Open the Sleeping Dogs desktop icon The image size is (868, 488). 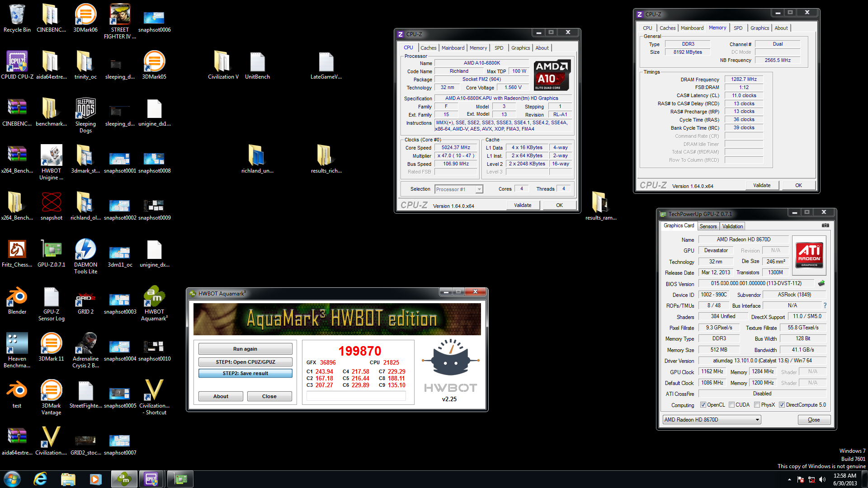click(85, 115)
